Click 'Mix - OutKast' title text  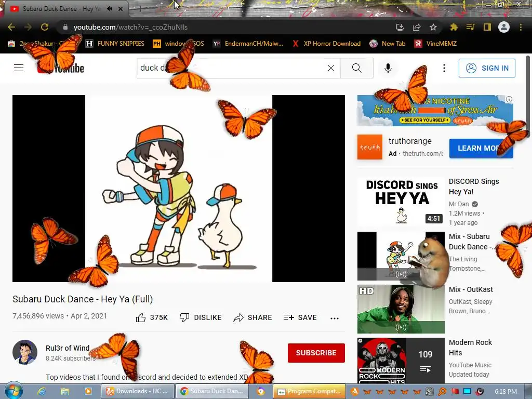(x=471, y=289)
